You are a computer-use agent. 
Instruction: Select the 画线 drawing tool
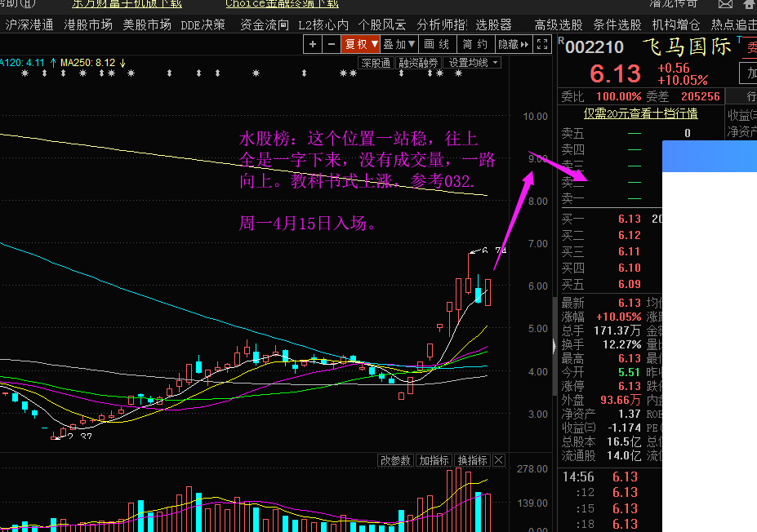click(436, 44)
